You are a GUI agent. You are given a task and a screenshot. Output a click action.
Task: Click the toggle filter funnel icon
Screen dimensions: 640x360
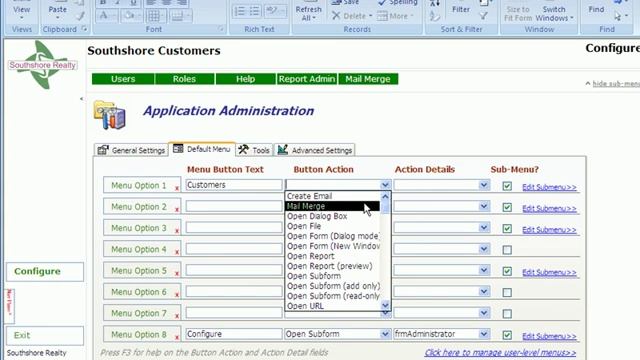[x=483, y=16]
